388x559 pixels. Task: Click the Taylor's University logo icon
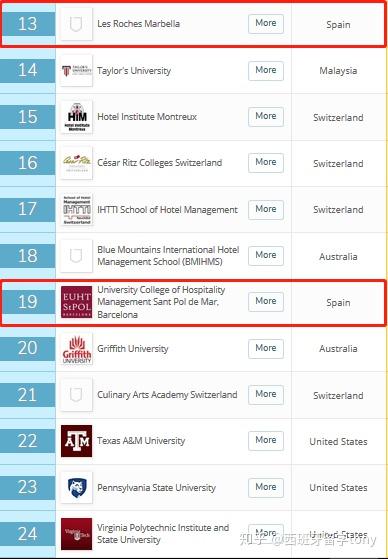pos(76,71)
